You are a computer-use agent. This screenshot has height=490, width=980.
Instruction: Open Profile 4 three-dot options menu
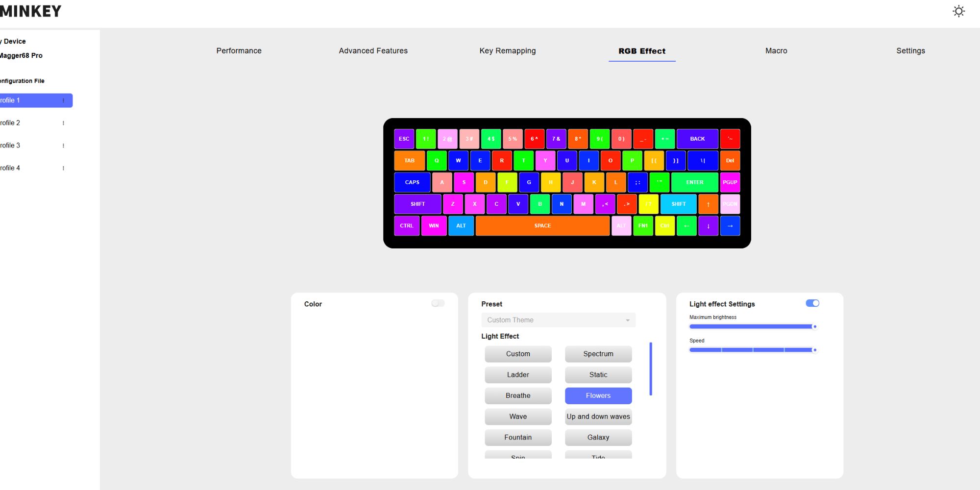coord(63,168)
